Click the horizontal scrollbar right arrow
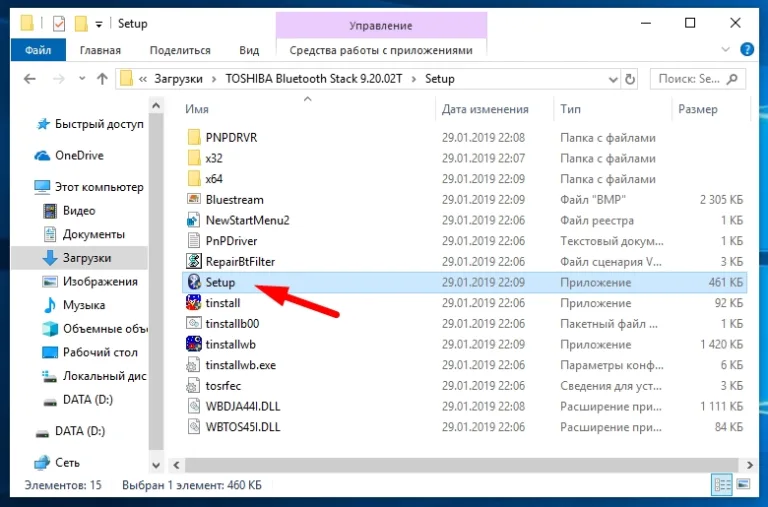Viewport: 768px width, 507px height. [749, 465]
